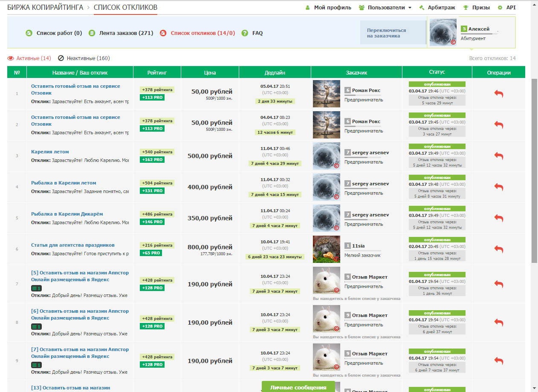Screen dimensions: 538x392
Task: Click the API gear icon
Action: (500, 7)
